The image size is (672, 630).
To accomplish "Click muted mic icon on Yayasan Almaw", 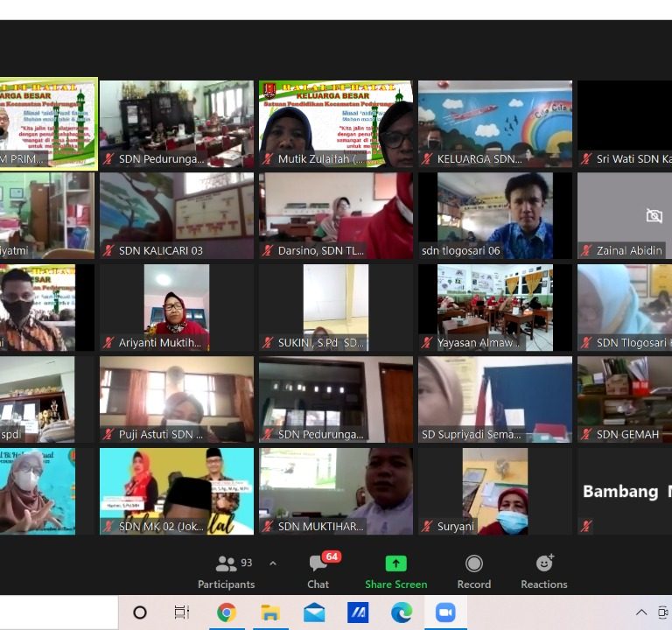I will click(x=427, y=343).
